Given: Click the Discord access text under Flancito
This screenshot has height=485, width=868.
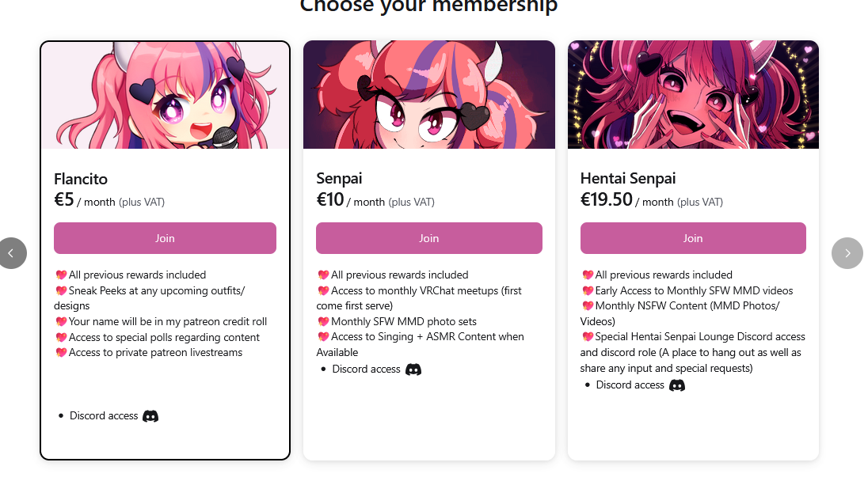Looking at the screenshot, I should 104,415.
